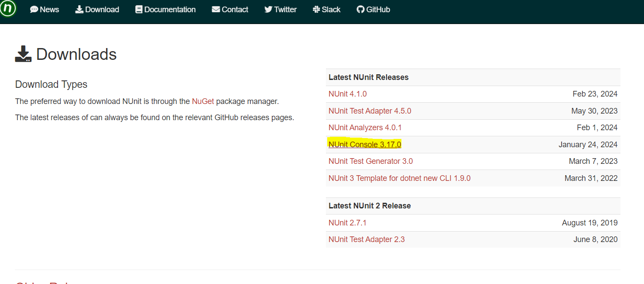
Task: Click the Feb 23, 2024 date
Action: [x=595, y=94]
